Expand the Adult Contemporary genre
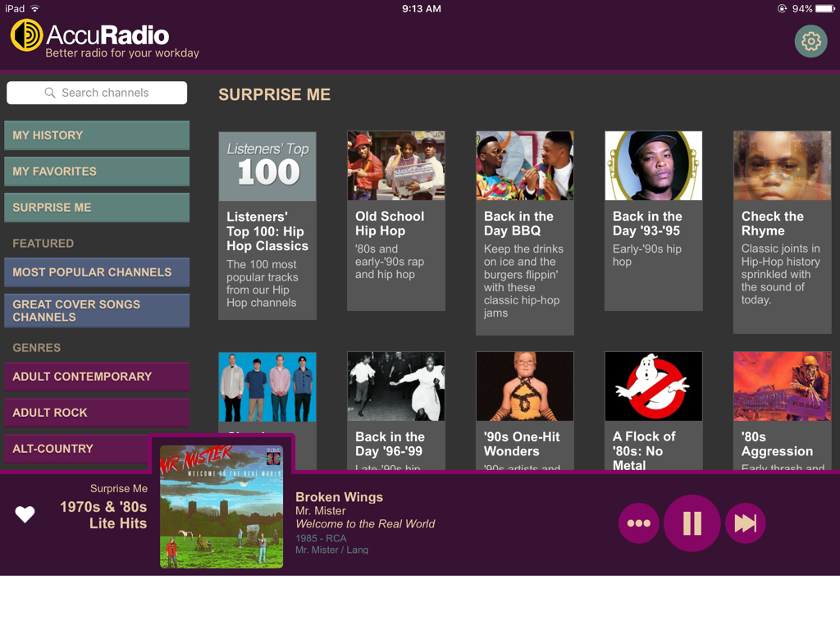Viewport: 840px width, 630px height. (97, 377)
